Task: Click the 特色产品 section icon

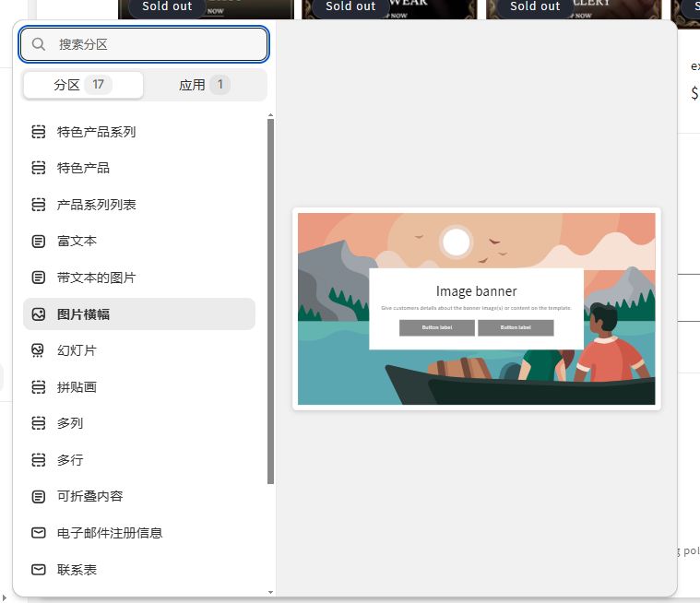Action: point(39,168)
